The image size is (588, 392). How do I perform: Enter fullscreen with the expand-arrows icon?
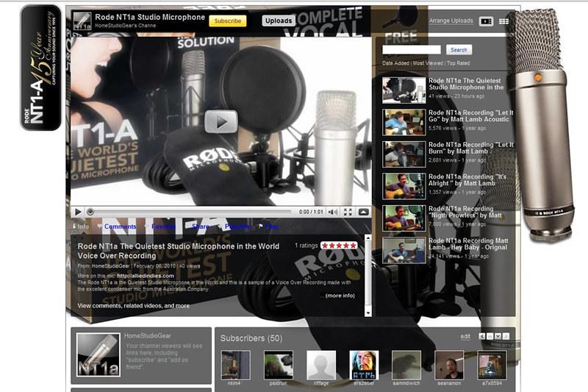[x=348, y=212]
